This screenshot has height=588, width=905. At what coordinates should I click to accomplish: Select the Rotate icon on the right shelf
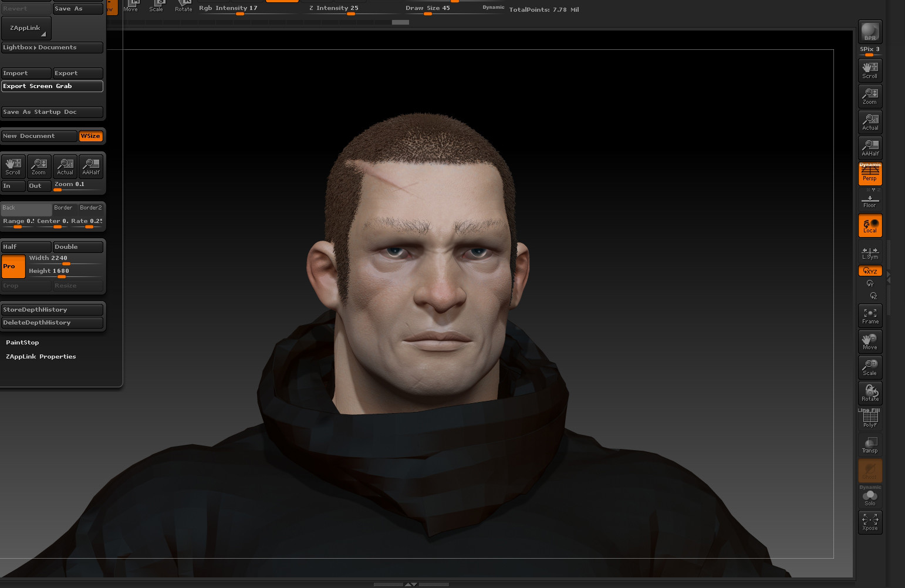[x=869, y=392]
